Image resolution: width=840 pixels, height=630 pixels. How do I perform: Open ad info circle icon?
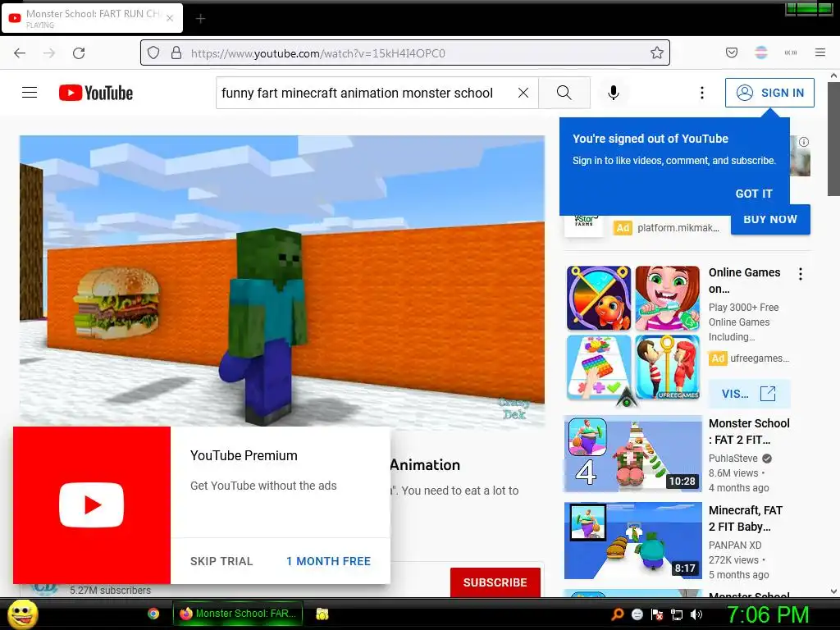click(804, 142)
